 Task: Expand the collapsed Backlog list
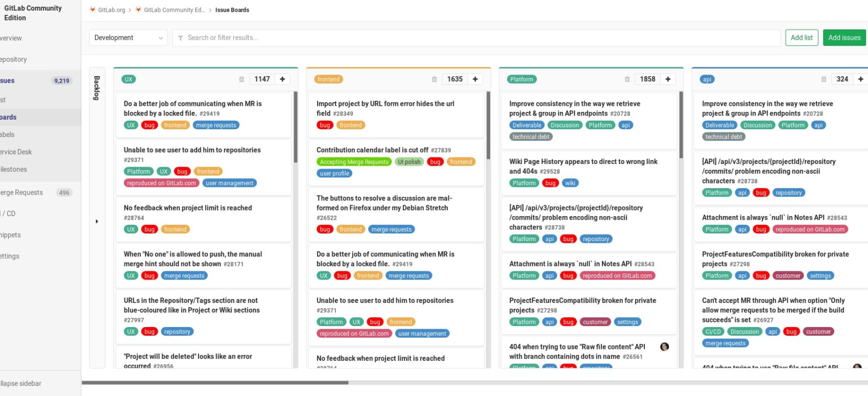(x=97, y=221)
